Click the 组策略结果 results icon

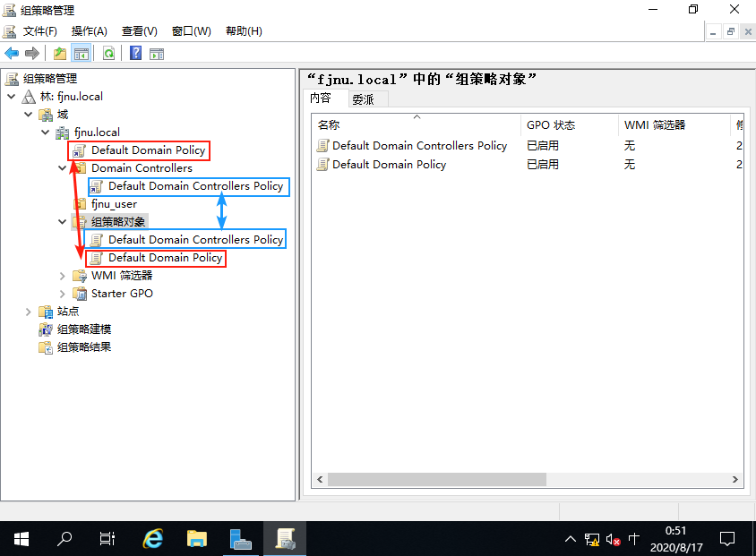click(x=46, y=347)
